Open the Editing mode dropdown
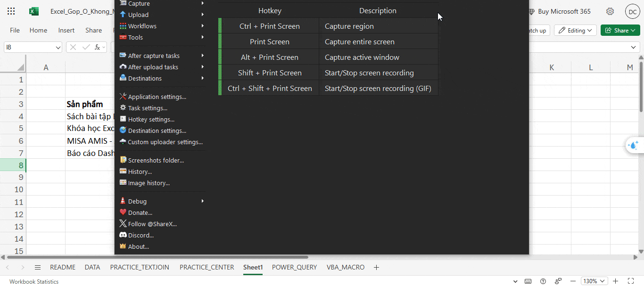This screenshot has height=286, width=644. tap(575, 30)
